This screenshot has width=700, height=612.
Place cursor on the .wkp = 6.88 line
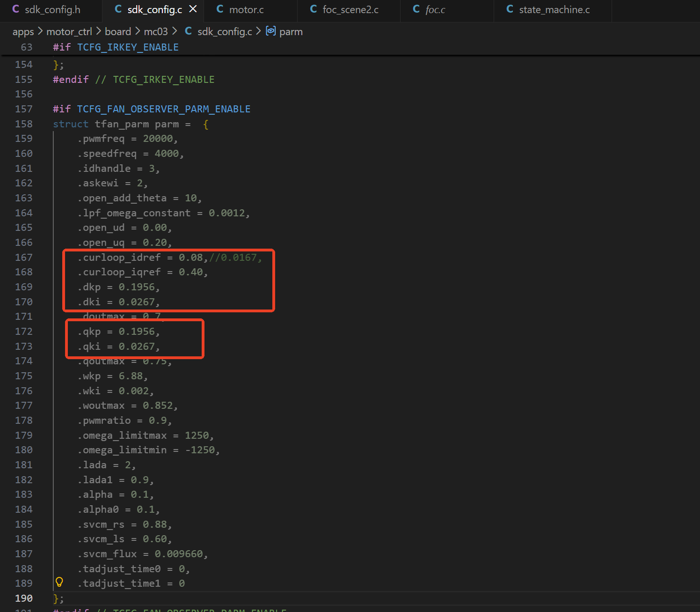113,376
